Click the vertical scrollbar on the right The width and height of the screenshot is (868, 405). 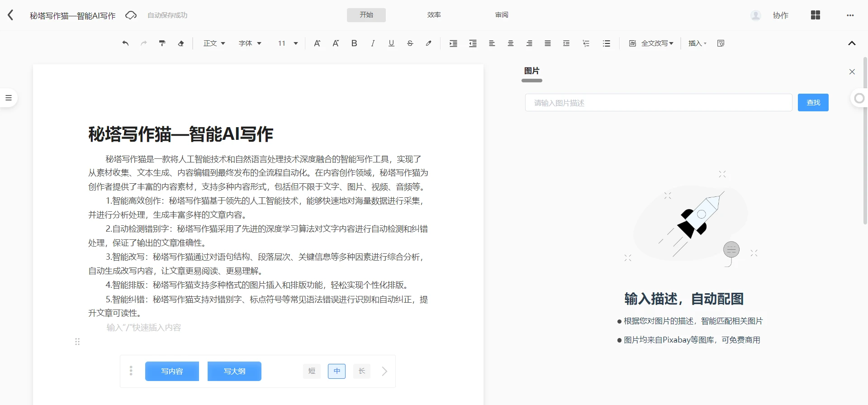point(865,140)
